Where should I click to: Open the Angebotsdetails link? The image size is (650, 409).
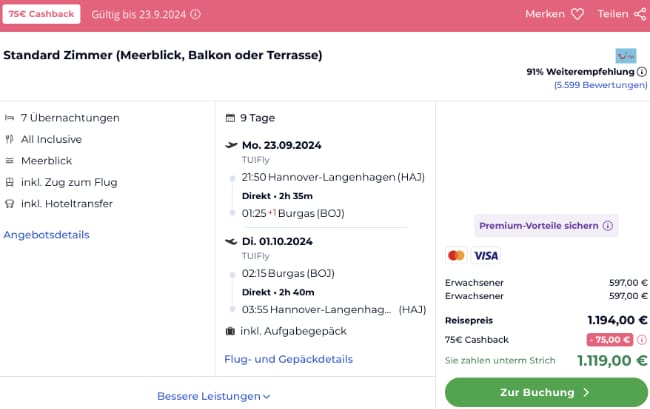[46, 235]
